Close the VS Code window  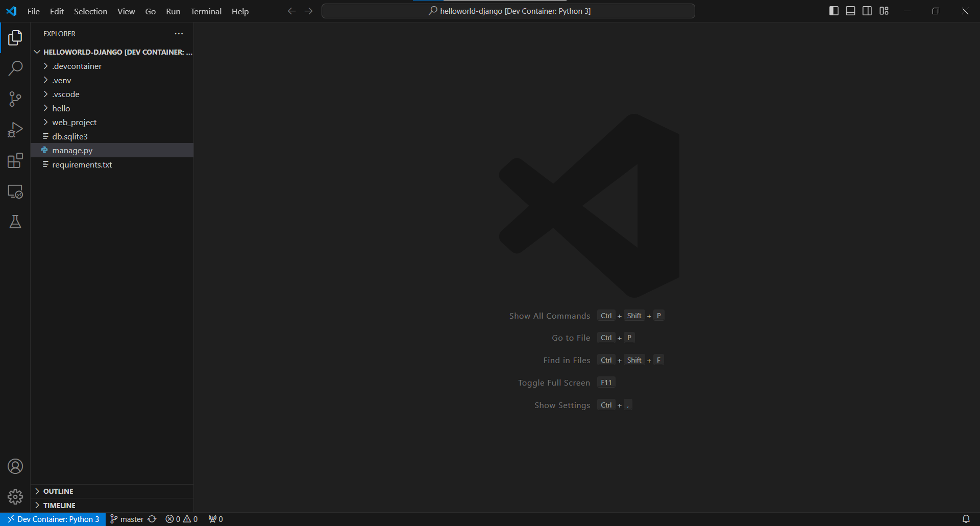[965, 11]
